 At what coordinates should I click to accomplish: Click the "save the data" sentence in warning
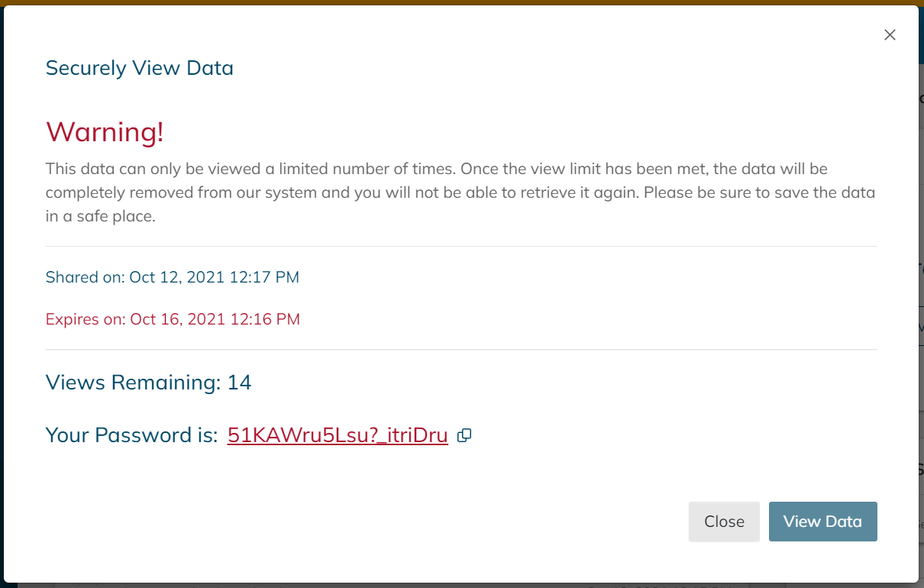764,192
